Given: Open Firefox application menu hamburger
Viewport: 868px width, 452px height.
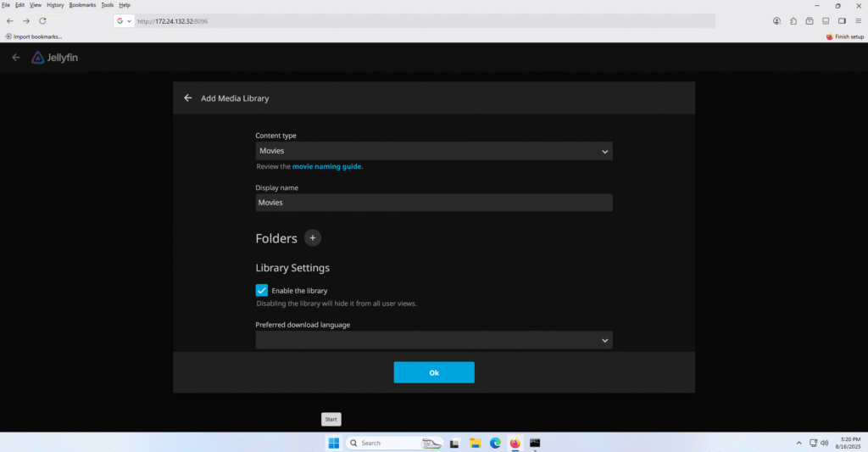Looking at the screenshot, I should pyautogui.click(x=858, y=21).
